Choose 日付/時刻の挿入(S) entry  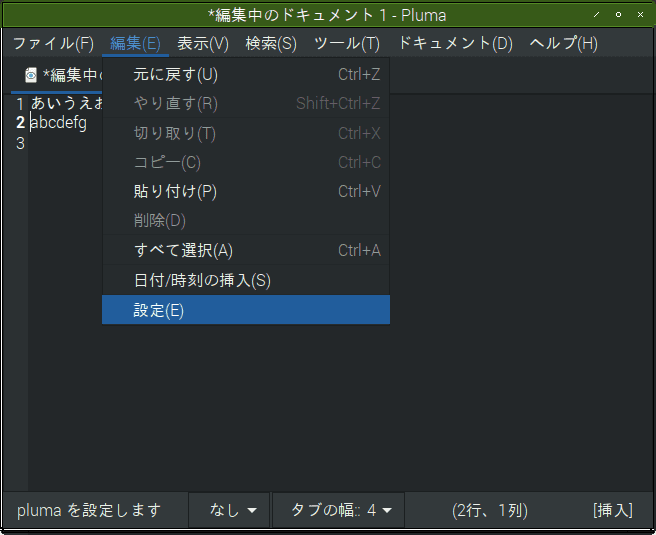pyautogui.click(x=246, y=280)
